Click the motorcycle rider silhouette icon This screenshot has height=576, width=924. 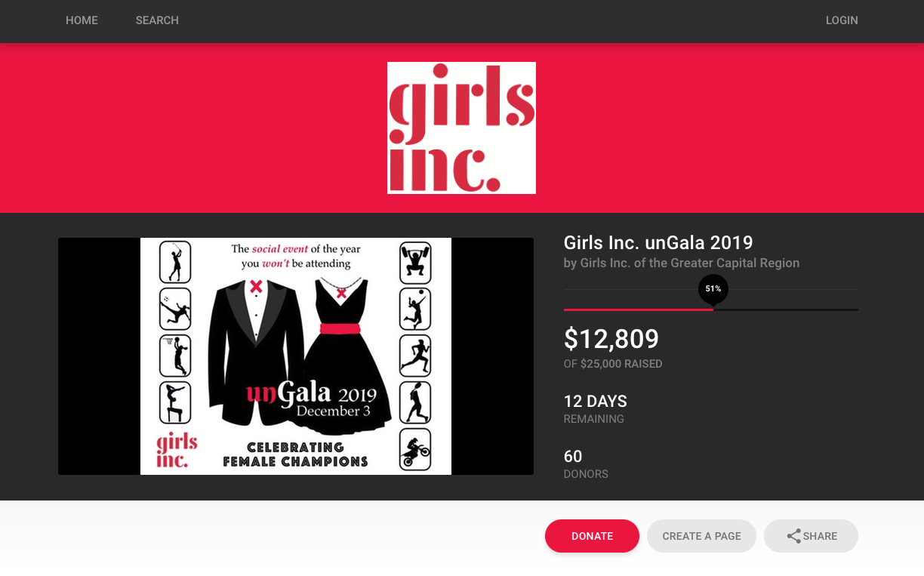[x=415, y=449]
